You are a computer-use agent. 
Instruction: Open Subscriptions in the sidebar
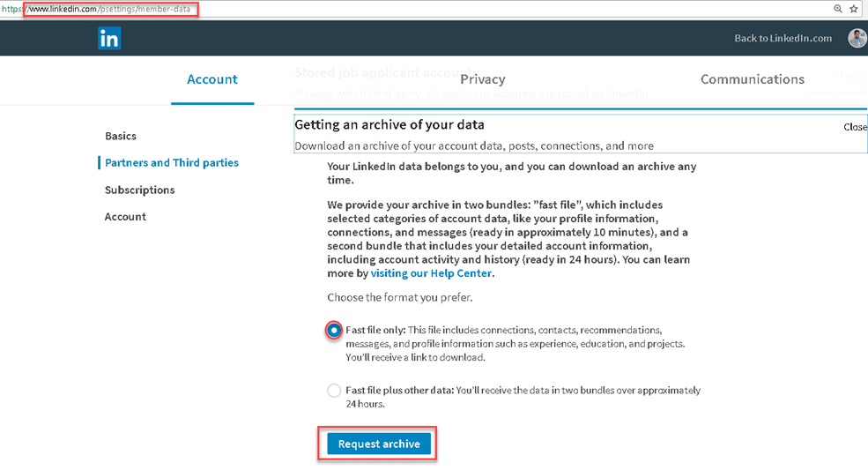139,190
